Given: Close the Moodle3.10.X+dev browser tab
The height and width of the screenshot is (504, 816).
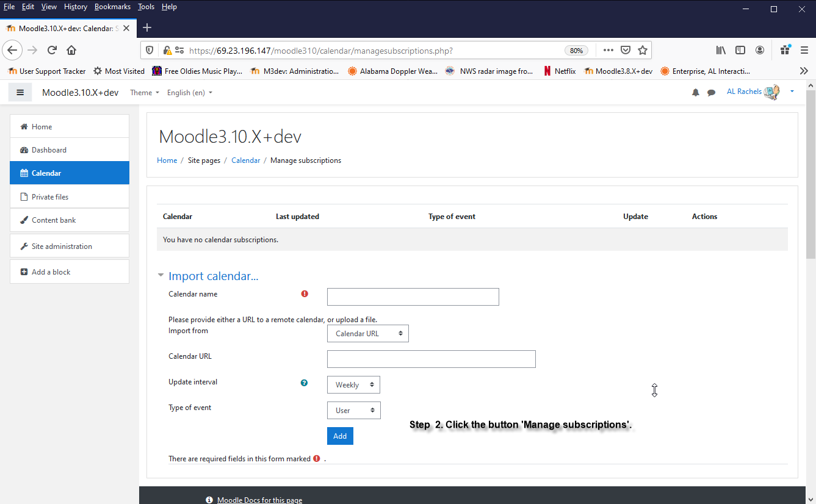Looking at the screenshot, I should point(126,28).
